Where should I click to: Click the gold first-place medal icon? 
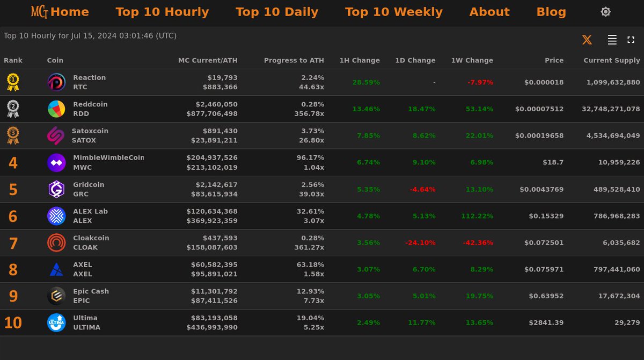(x=13, y=82)
